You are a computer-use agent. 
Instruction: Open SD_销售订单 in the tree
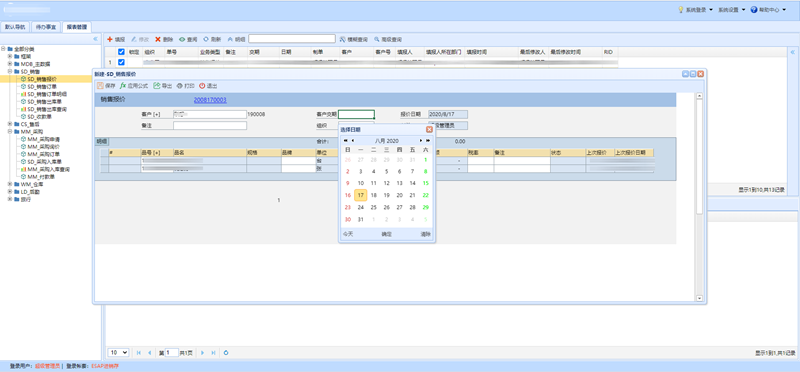(43, 87)
